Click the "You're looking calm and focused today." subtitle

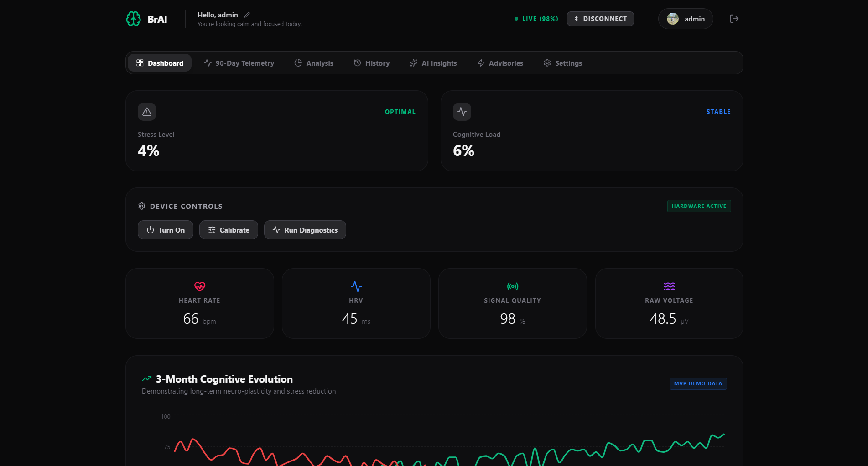coord(249,24)
